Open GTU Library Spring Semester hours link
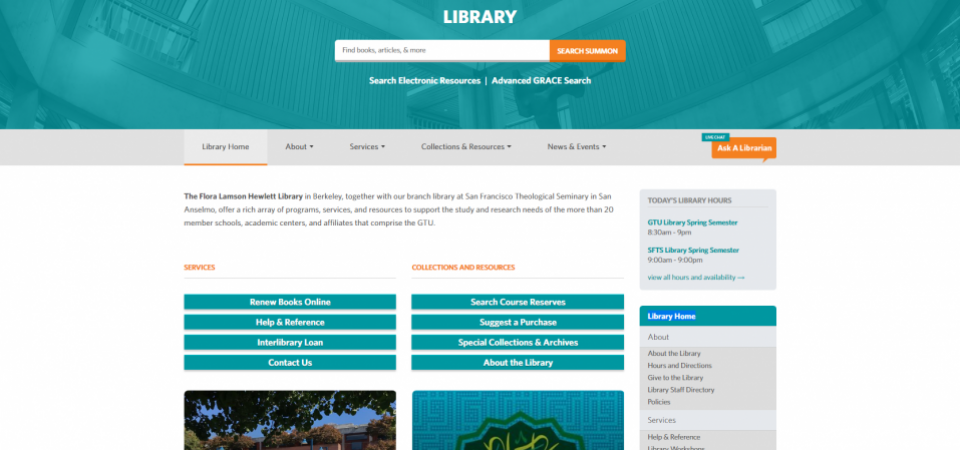Viewport: 960px width, 450px height. [x=692, y=222]
